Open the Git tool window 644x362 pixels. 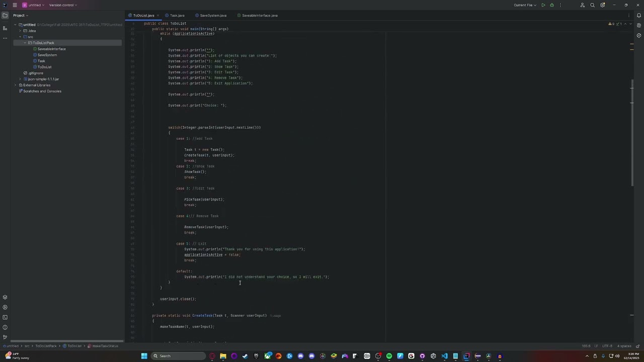5,337
